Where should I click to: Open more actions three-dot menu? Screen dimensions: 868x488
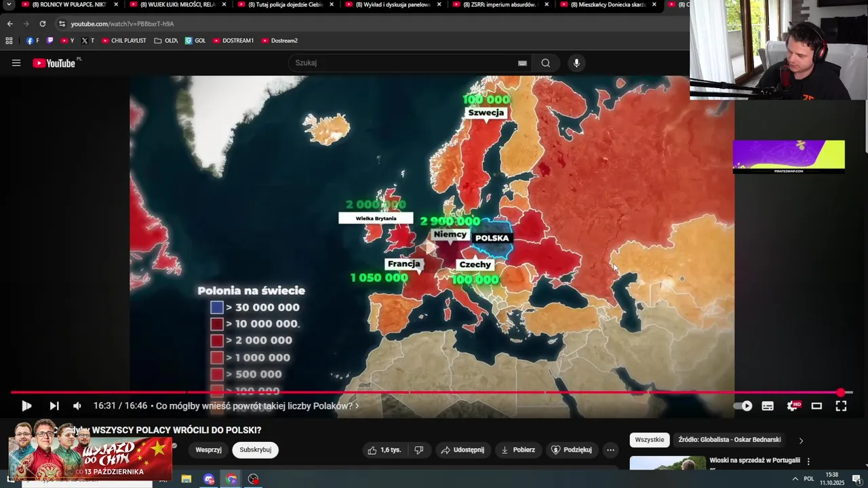coord(610,450)
